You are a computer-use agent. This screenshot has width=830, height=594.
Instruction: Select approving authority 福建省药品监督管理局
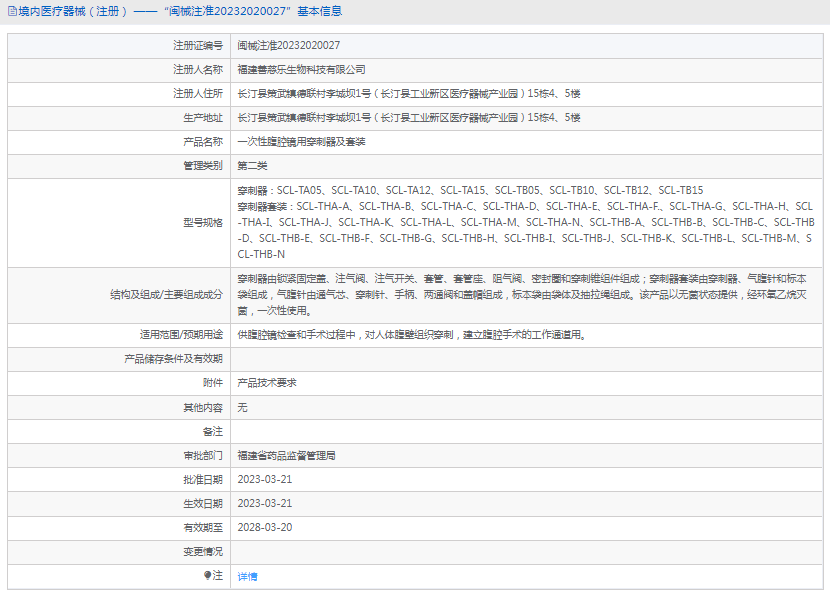[x=286, y=456]
